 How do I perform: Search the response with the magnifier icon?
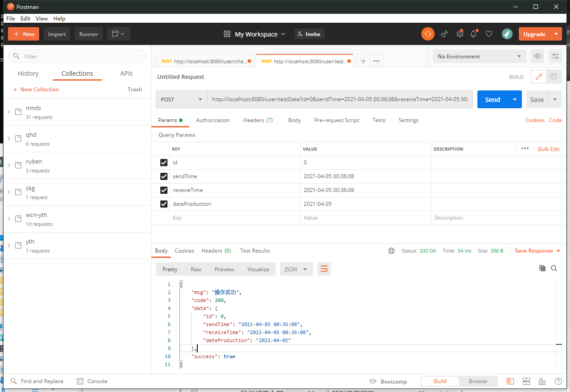click(554, 268)
